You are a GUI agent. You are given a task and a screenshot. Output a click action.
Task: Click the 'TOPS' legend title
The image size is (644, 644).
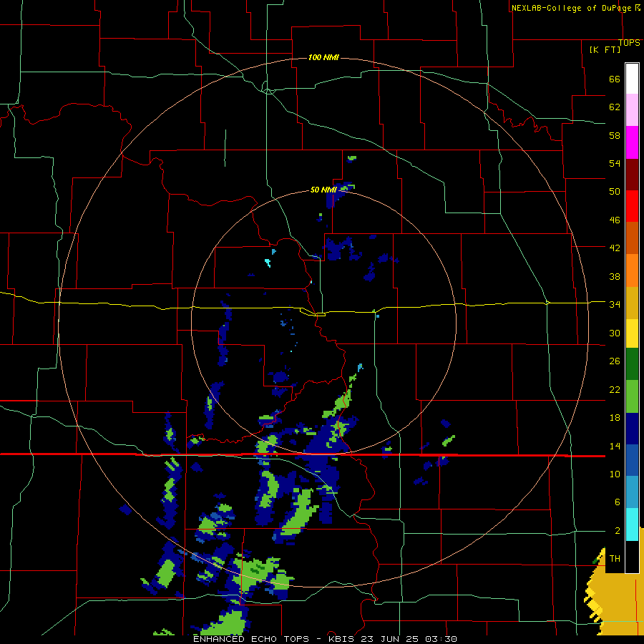[629, 42]
